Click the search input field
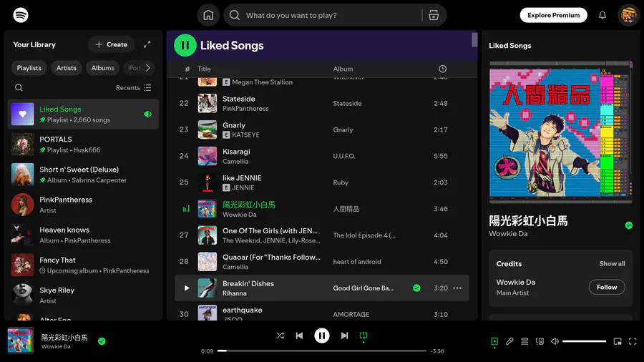Image resolution: width=644 pixels, height=362 pixels. click(x=331, y=15)
